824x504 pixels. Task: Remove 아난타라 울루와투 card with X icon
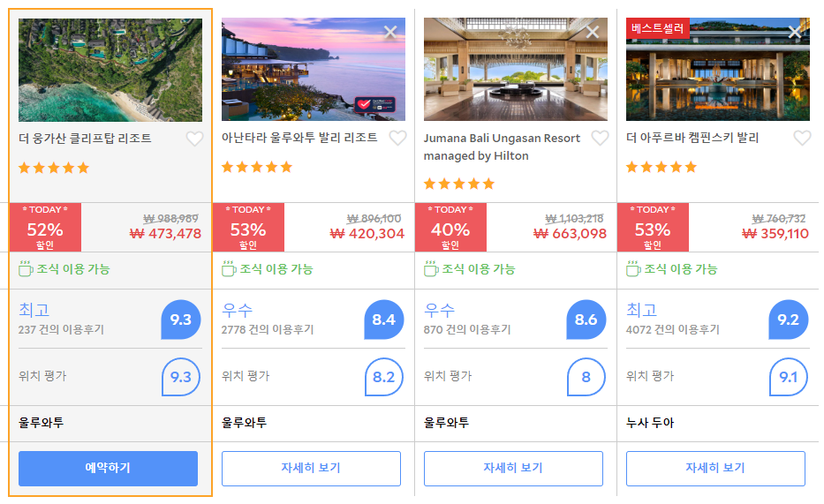click(390, 32)
